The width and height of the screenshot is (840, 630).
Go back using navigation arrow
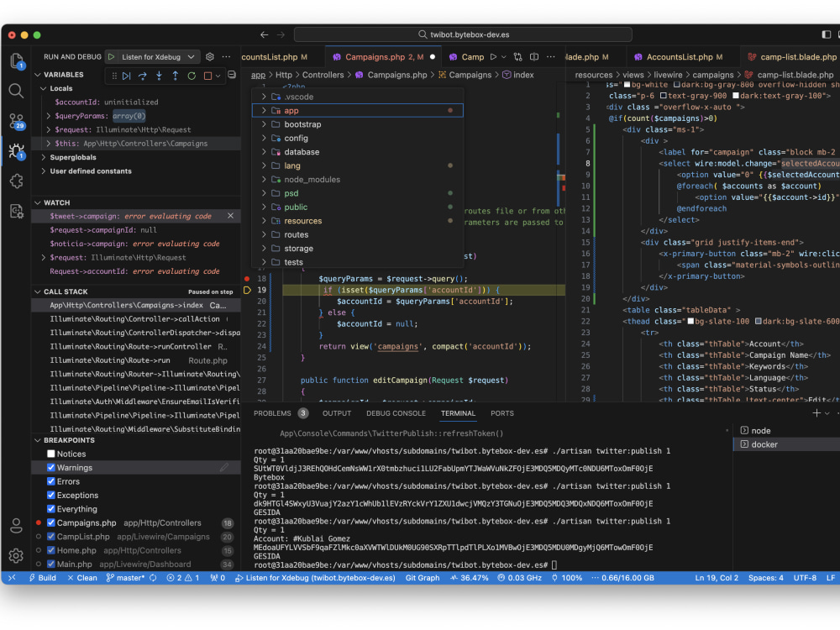pyautogui.click(x=264, y=34)
